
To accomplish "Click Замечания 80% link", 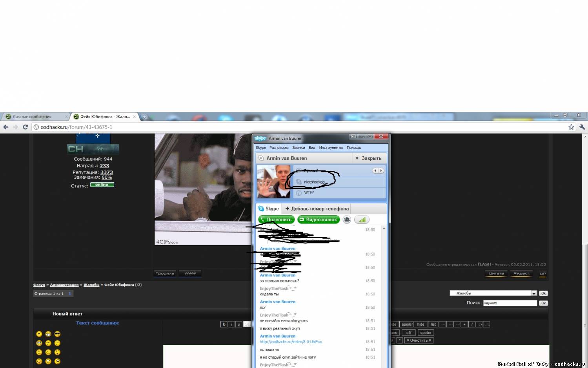I will [x=107, y=177].
